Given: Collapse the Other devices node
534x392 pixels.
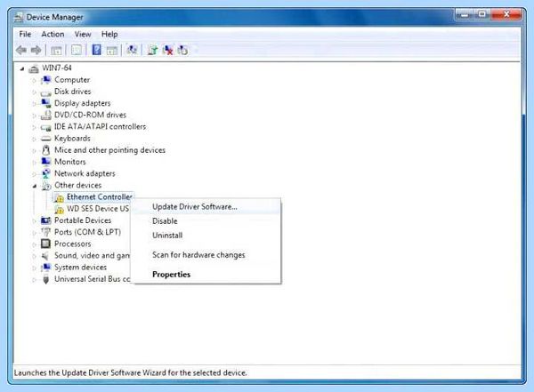Looking at the screenshot, I should 35,186.
